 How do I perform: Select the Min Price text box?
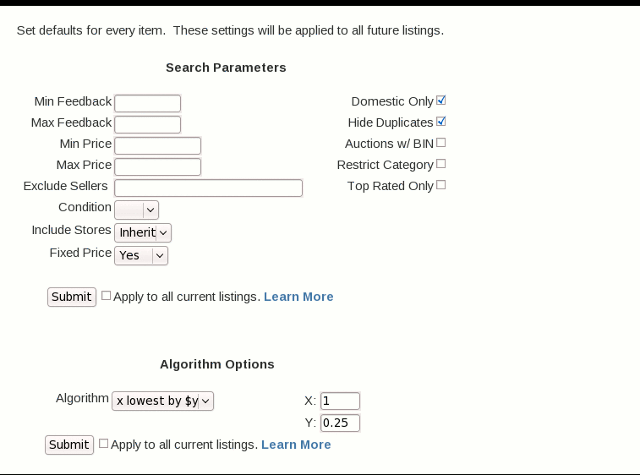(158, 146)
